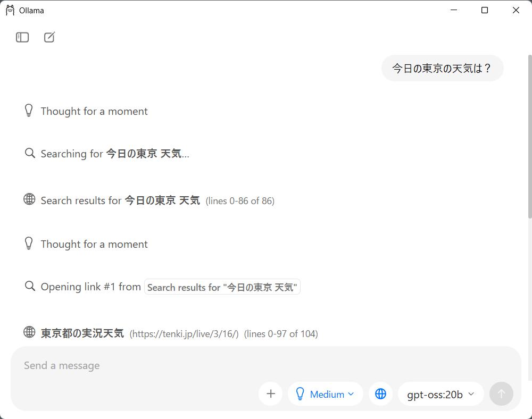This screenshot has width=532, height=419.
Task: Click the send arrow button
Action: coord(501,393)
